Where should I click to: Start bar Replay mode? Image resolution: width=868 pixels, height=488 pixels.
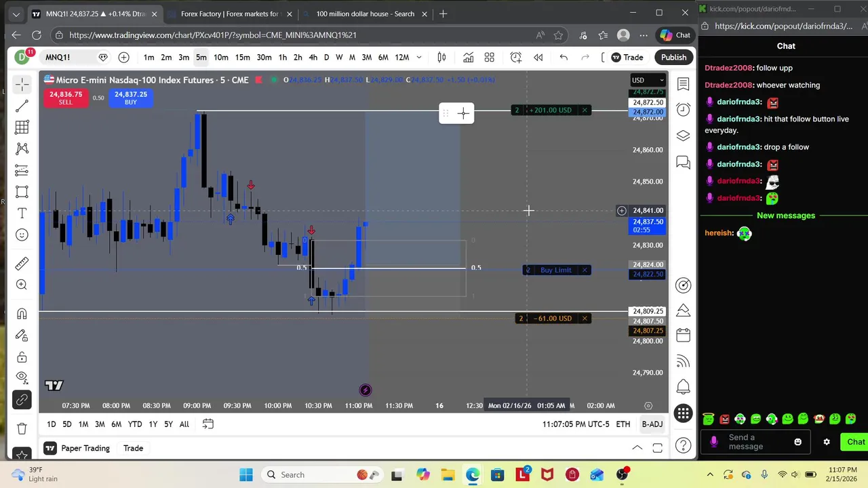pyautogui.click(x=538, y=58)
